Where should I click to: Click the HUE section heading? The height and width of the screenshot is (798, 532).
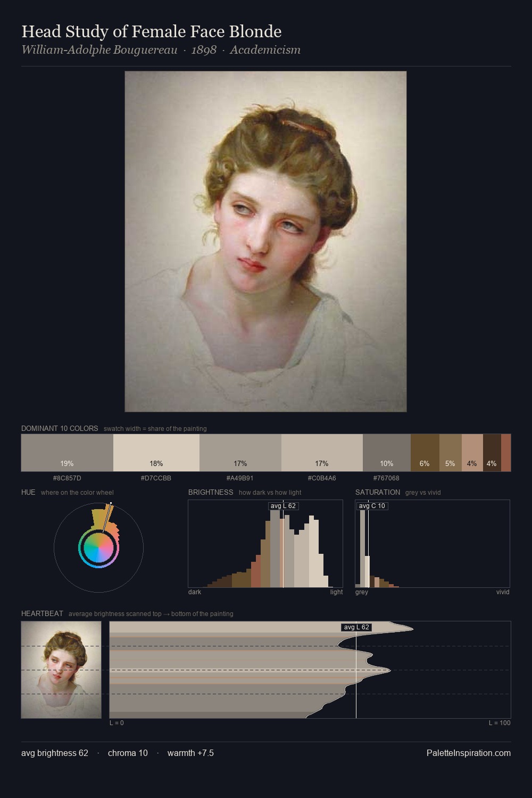click(x=28, y=492)
